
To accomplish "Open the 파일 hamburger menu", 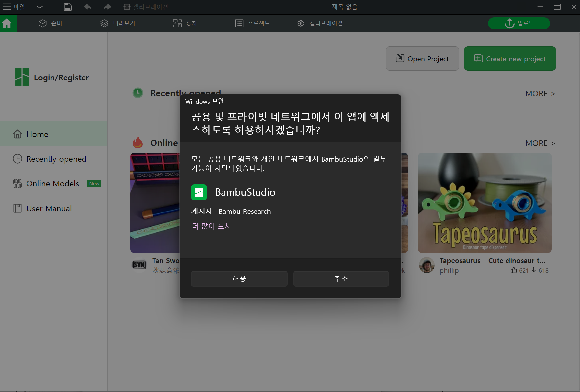I will click(14, 7).
